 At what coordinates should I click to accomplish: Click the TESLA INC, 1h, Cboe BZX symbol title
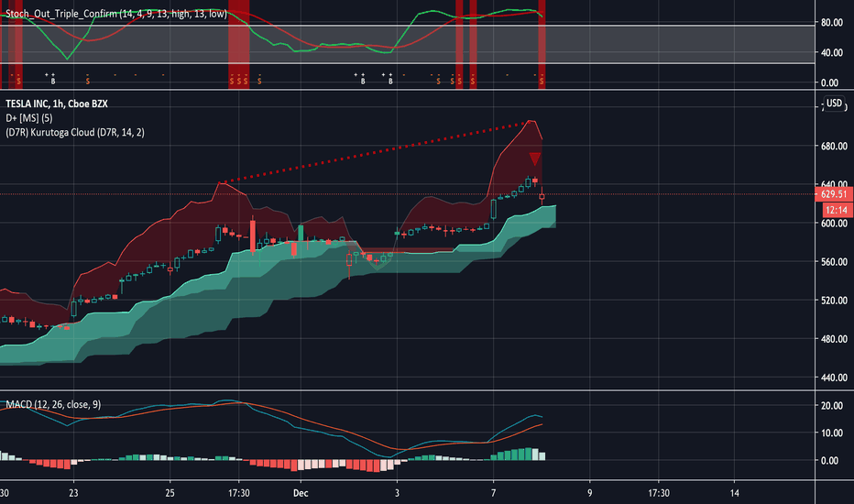point(57,104)
